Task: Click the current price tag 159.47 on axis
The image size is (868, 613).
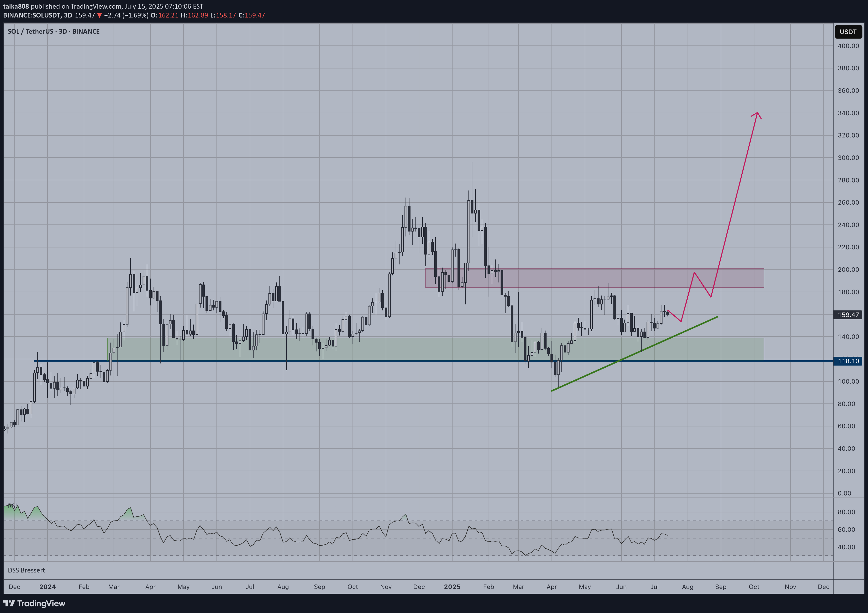Action: (x=848, y=315)
